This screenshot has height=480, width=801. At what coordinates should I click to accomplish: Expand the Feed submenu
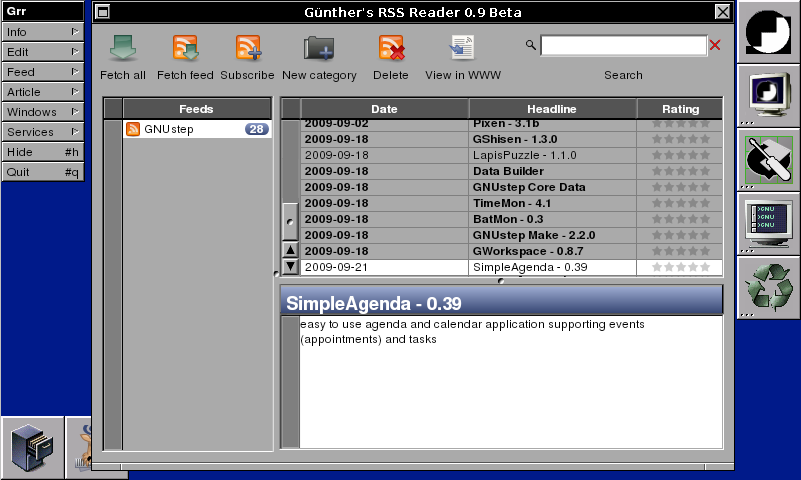tap(42, 72)
